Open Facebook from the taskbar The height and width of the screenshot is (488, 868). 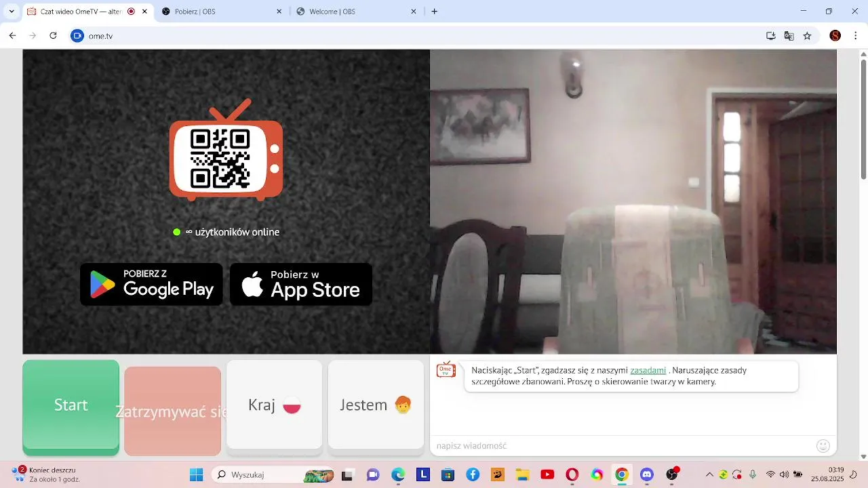pyautogui.click(x=473, y=475)
